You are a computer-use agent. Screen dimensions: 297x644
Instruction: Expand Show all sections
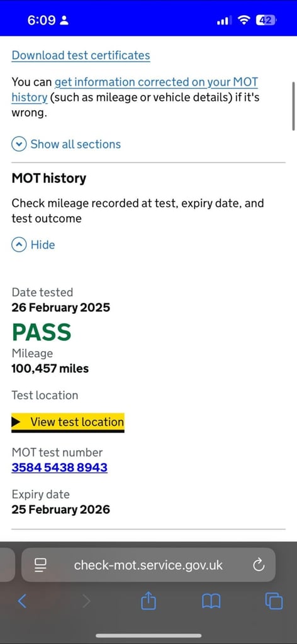click(66, 144)
